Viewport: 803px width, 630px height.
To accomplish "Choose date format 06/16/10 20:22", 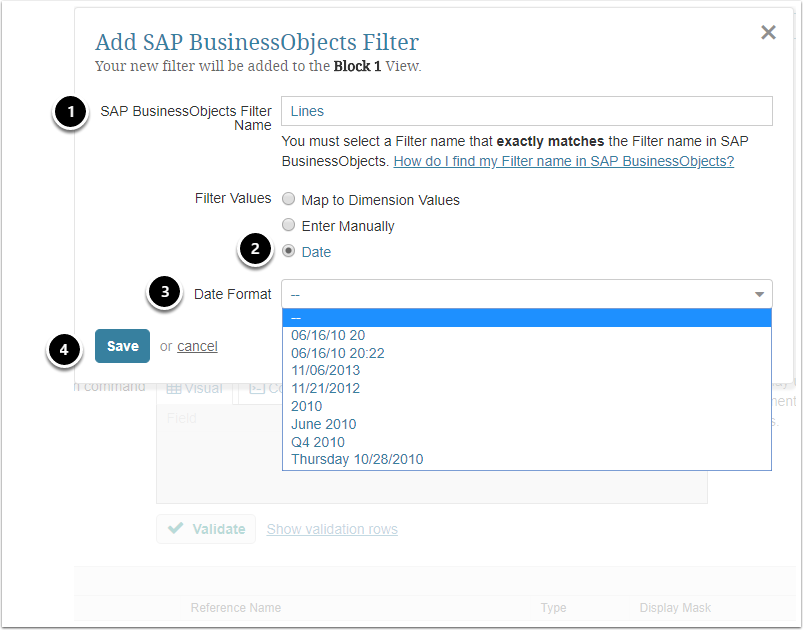I will point(526,353).
